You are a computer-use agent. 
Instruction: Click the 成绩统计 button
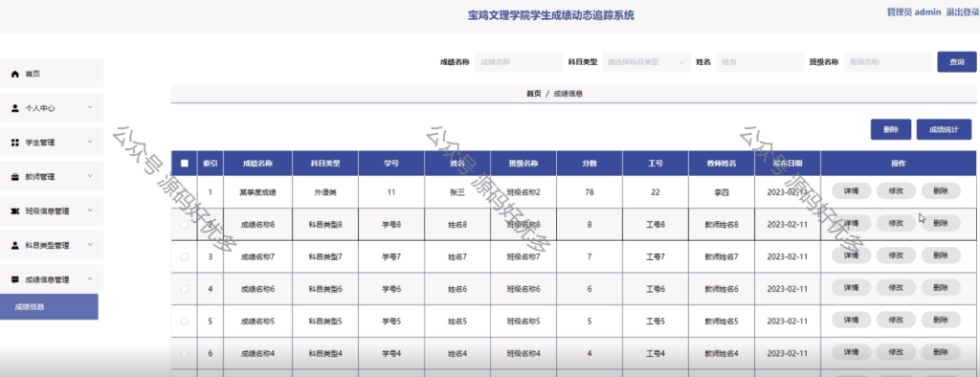coord(944,129)
